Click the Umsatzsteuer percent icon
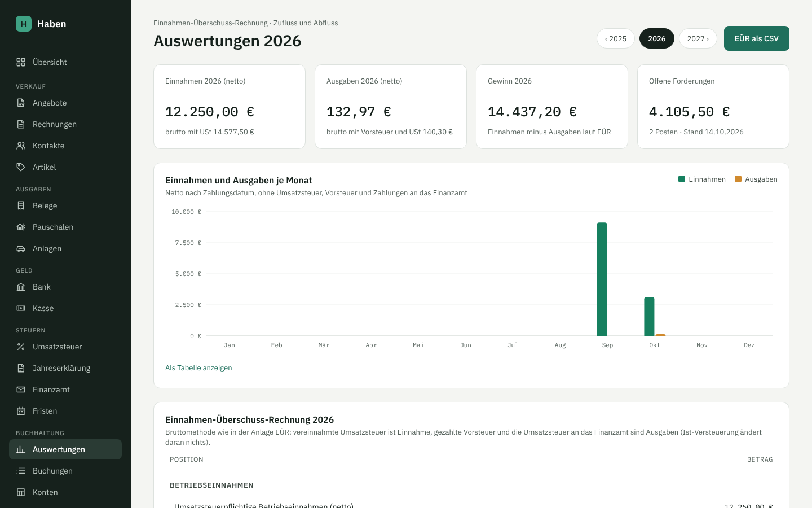Viewport: 812px width, 508px height. (x=21, y=347)
